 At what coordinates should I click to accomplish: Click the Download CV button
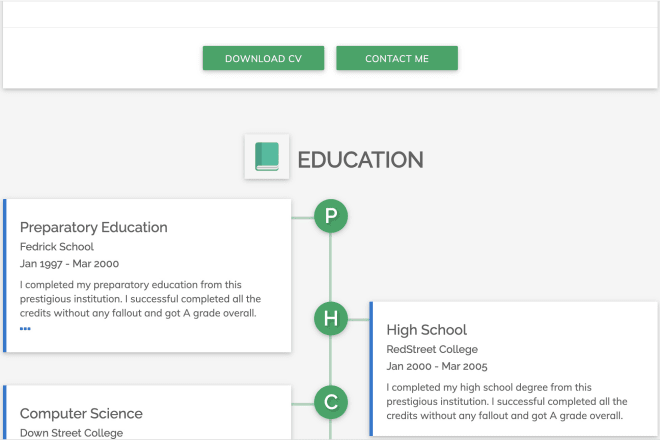click(263, 58)
